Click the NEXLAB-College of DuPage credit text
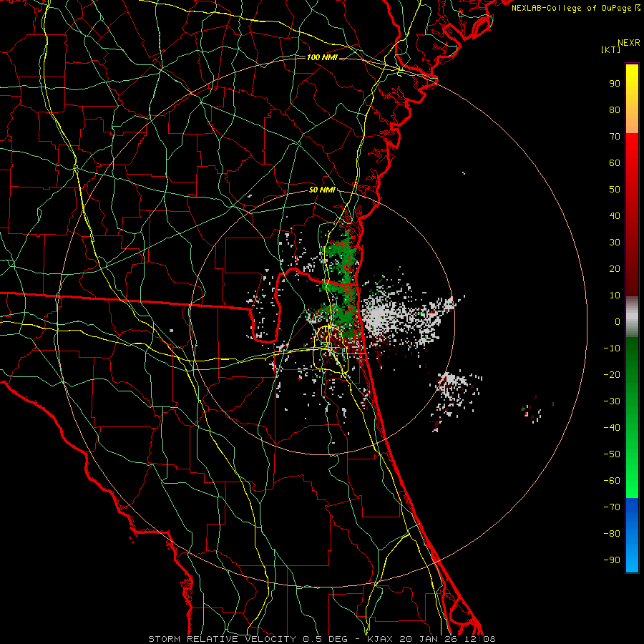The height and width of the screenshot is (644, 644). click(576, 8)
